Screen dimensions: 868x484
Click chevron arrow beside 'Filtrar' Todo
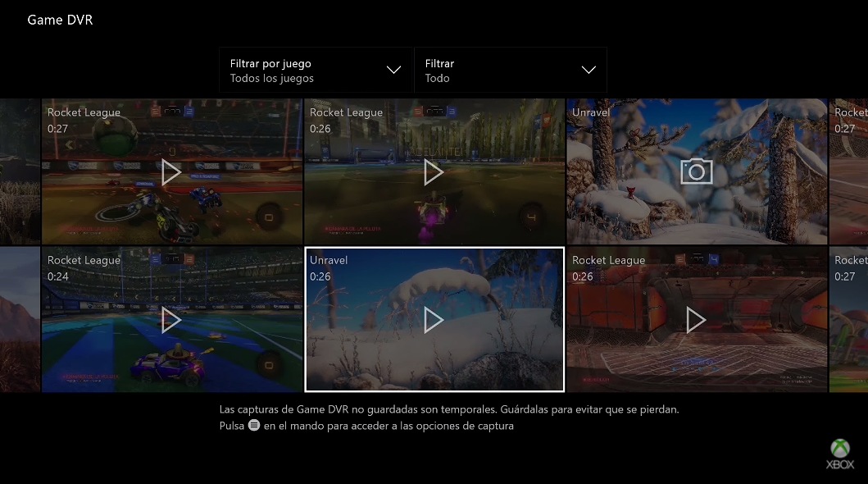[589, 70]
